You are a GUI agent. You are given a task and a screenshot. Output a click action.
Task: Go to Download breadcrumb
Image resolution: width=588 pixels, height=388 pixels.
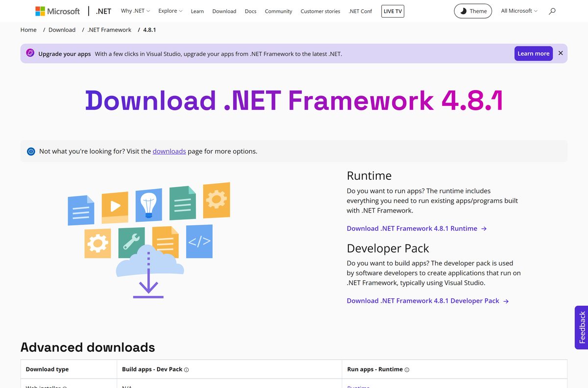(x=62, y=30)
